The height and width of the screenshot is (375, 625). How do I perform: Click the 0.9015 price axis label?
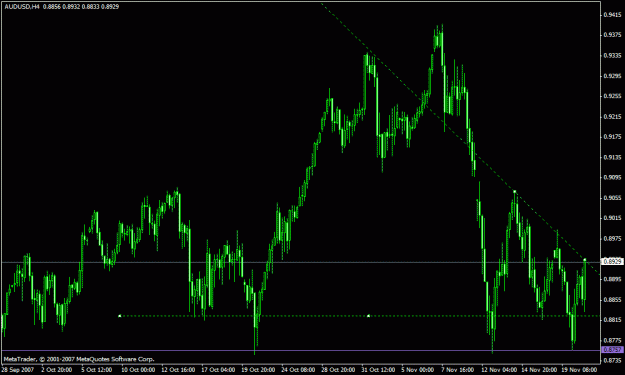point(613,218)
